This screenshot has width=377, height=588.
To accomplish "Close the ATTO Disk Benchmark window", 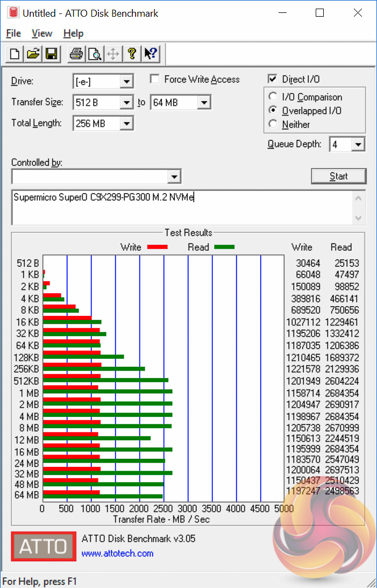I will (x=358, y=13).
